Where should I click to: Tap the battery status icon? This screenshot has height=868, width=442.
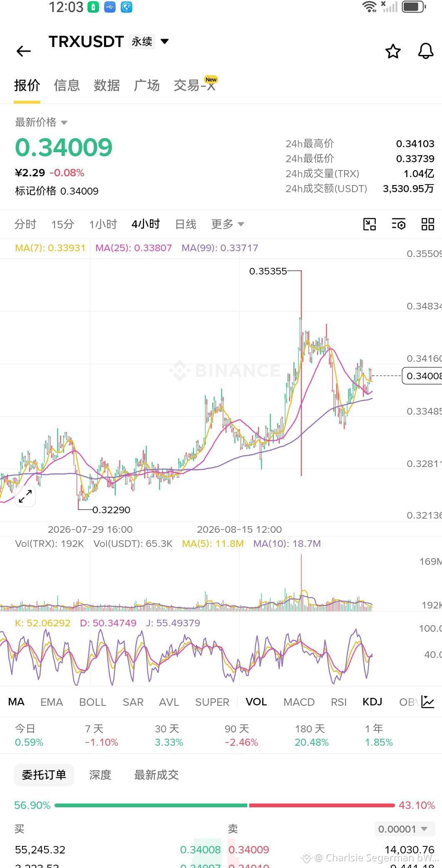point(414,7)
